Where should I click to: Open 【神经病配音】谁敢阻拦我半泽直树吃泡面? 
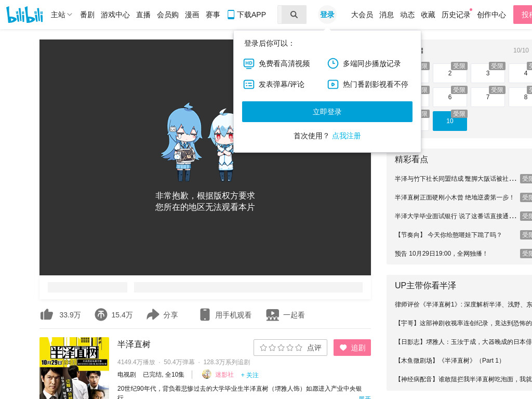pyautogui.click(x=463, y=379)
